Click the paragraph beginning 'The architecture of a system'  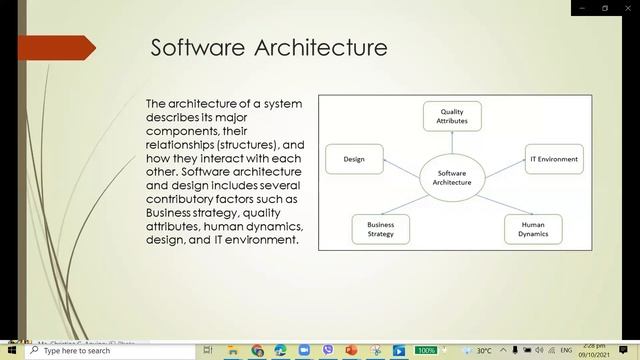pos(225,172)
